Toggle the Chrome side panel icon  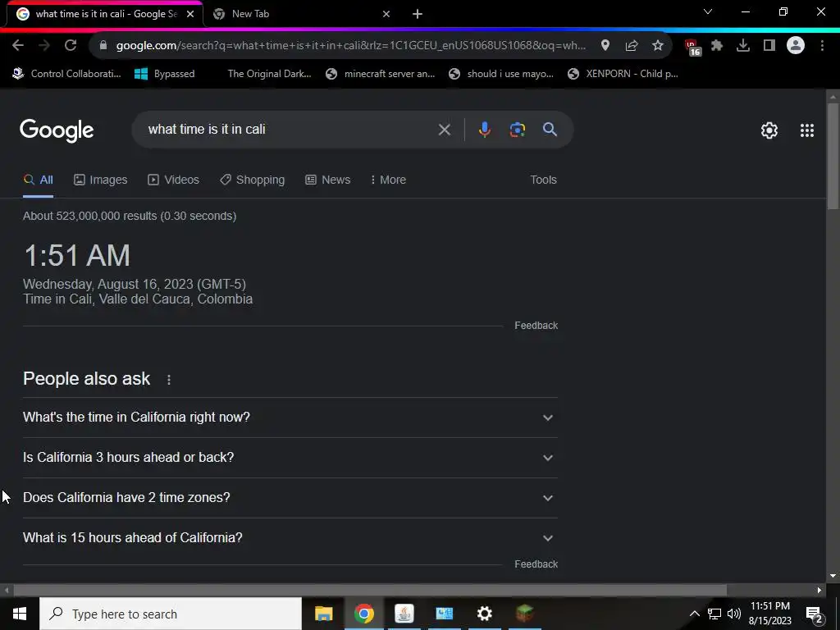point(769,46)
